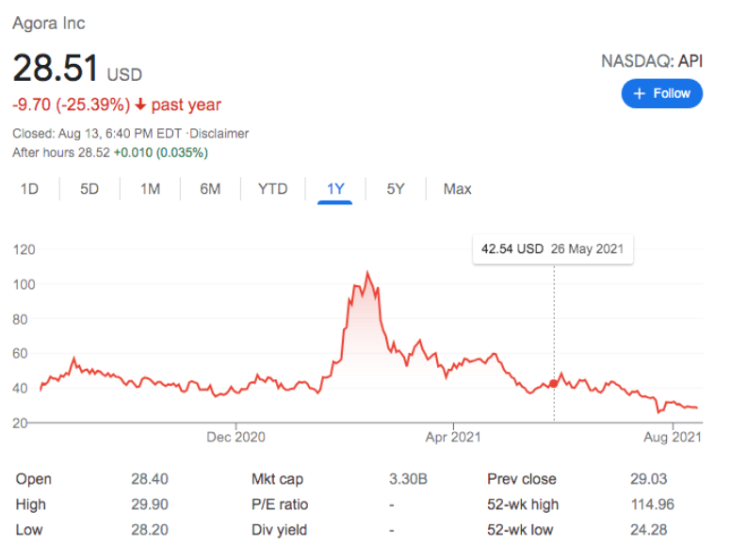Screen dimensions: 731x560
Task: Click the Div yield label
Action: tap(279, 530)
